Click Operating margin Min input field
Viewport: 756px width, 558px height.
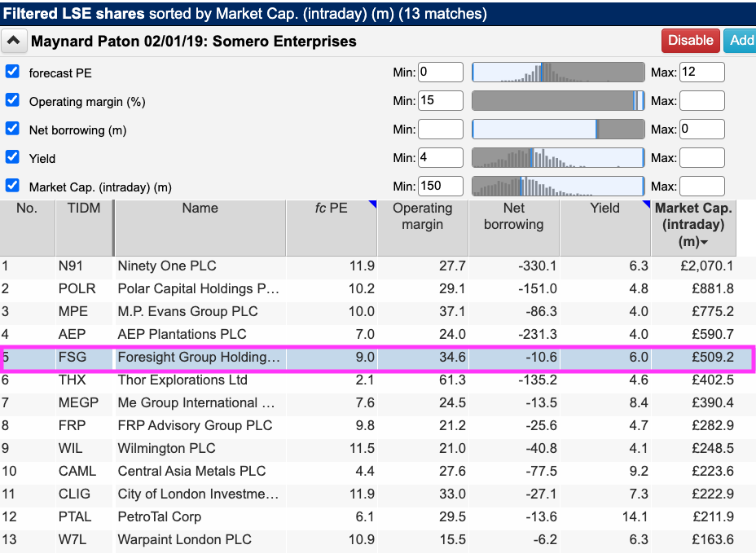click(441, 101)
